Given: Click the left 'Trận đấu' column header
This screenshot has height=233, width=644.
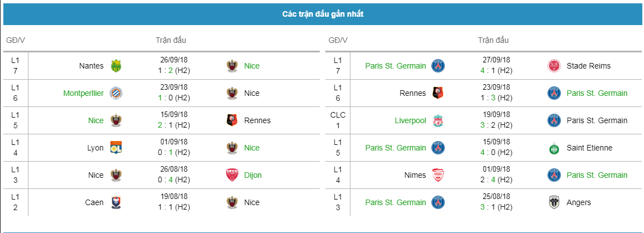Looking at the screenshot, I should tap(171, 40).
